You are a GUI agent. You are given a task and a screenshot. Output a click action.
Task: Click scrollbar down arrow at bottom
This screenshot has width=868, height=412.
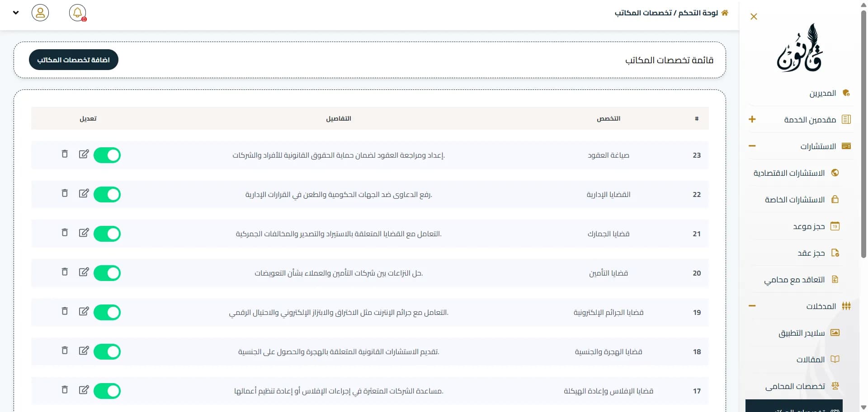pos(863,407)
